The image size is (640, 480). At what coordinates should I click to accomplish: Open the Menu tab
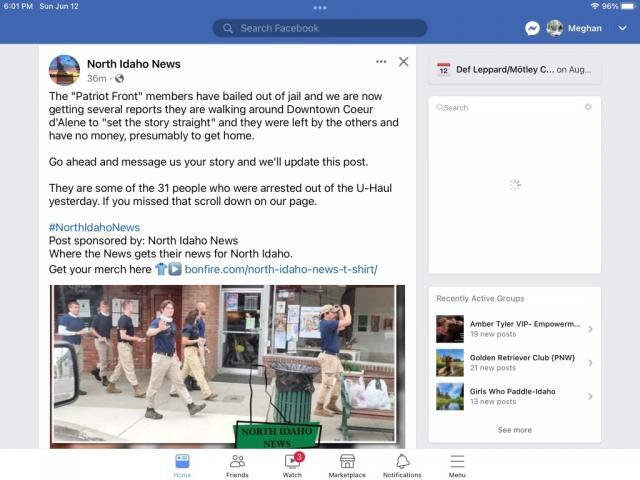pyautogui.click(x=457, y=465)
